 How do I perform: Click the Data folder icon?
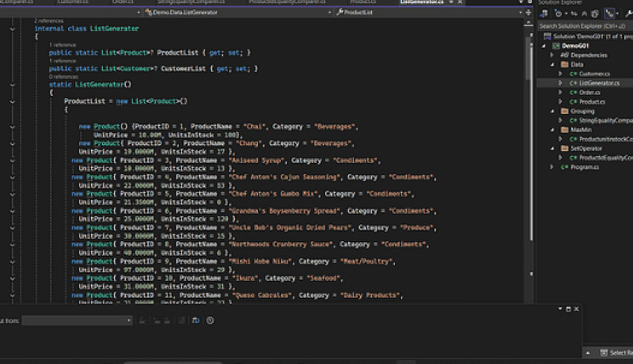tap(565, 65)
